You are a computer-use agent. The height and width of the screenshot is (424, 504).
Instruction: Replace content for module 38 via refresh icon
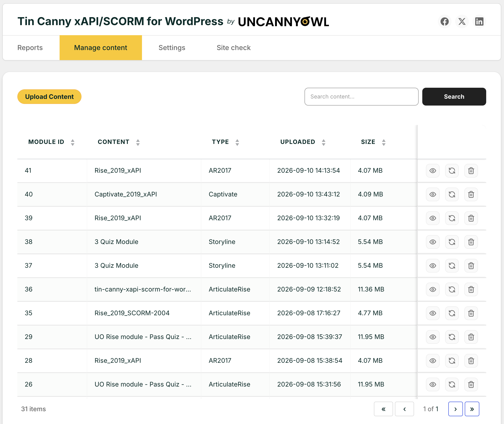[x=452, y=242]
